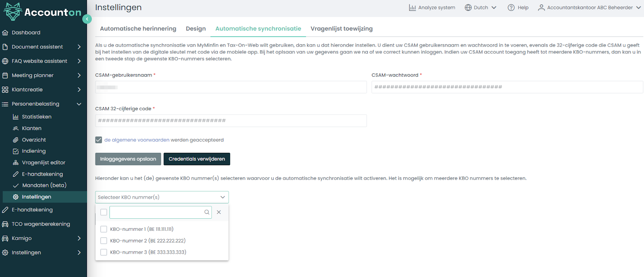Click the Kamigo car icon
This screenshot has width=644, height=277.
(5, 238)
